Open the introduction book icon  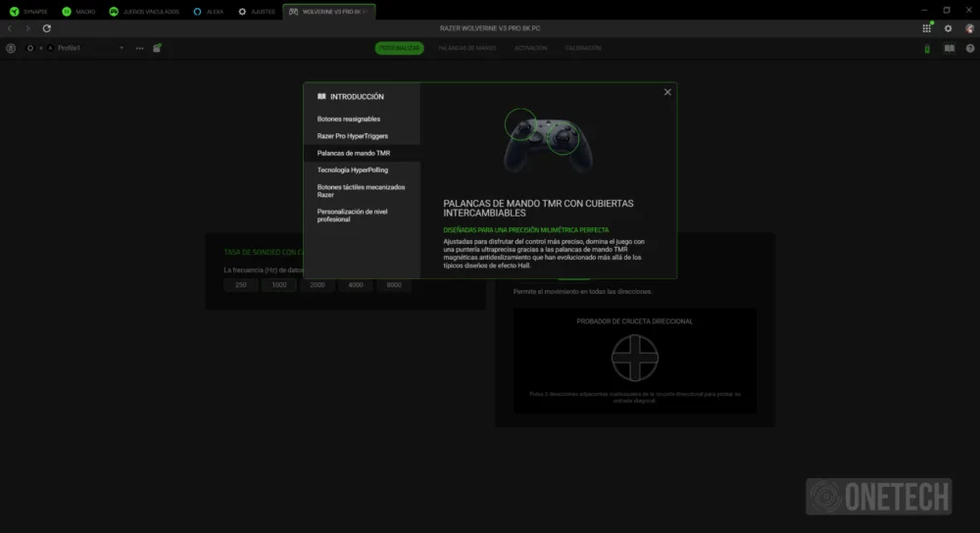pos(950,48)
